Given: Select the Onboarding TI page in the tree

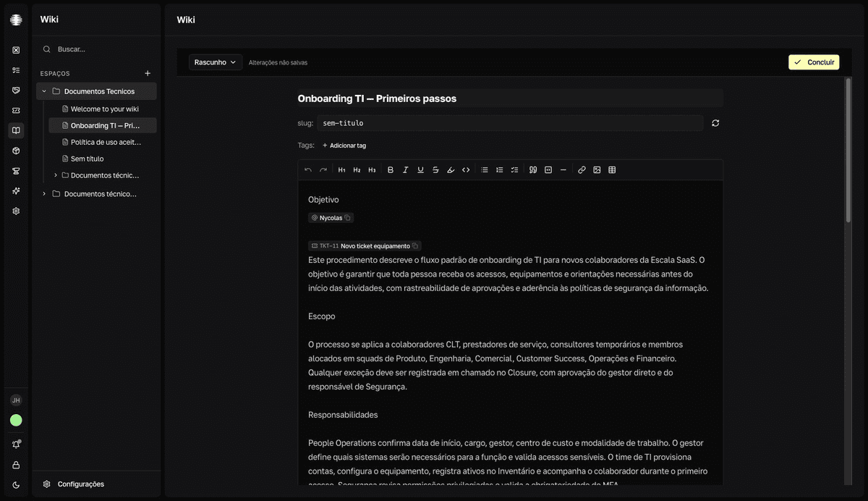Looking at the screenshot, I should (x=103, y=125).
